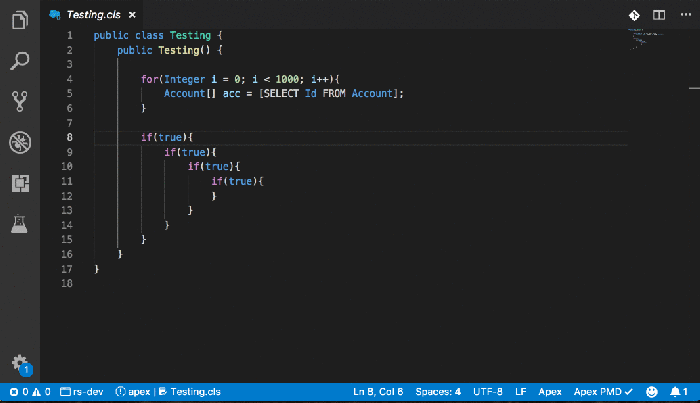Image resolution: width=700 pixels, height=403 pixels.
Task: Click 'Integer' type on line 4
Action: 184,79
